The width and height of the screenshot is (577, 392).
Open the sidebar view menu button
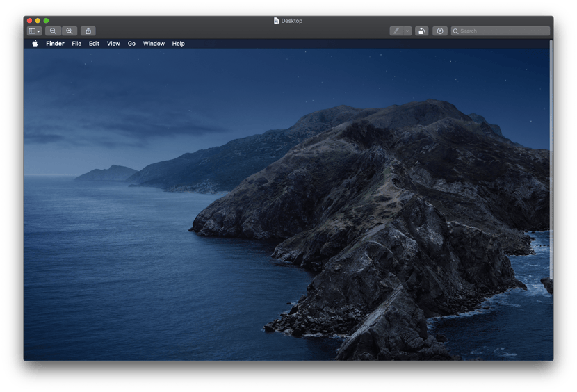pyautogui.click(x=34, y=31)
